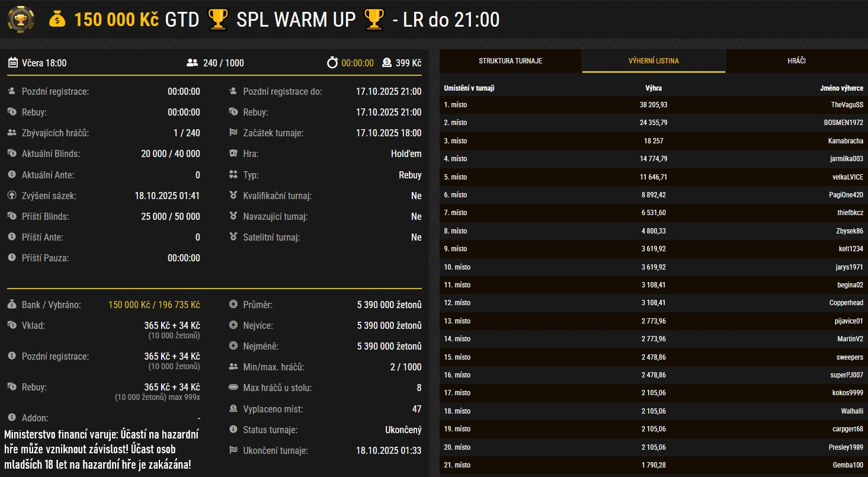The height and width of the screenshot is (477, 868).
Task: Click the players icon next to 240 / 1000
Action: pos(192,63)
